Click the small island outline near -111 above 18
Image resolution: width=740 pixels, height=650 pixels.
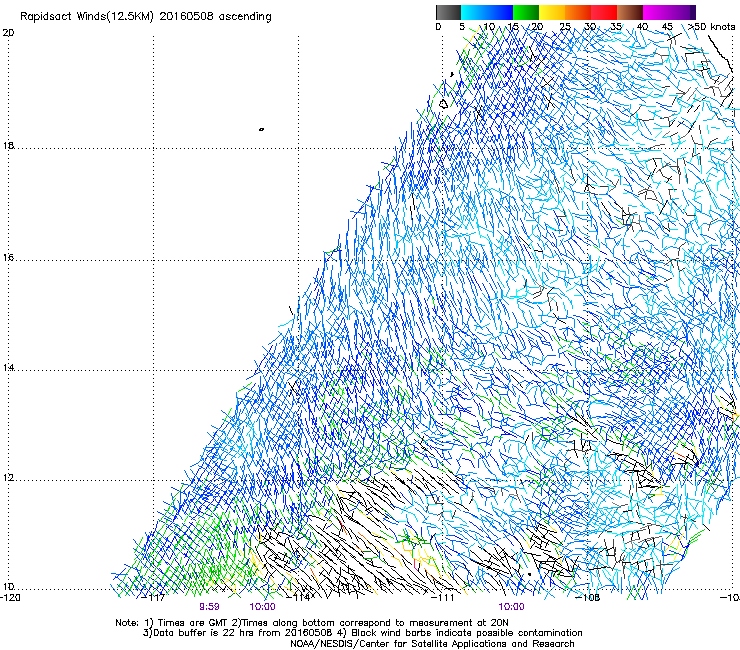click(x=443, y=104)
